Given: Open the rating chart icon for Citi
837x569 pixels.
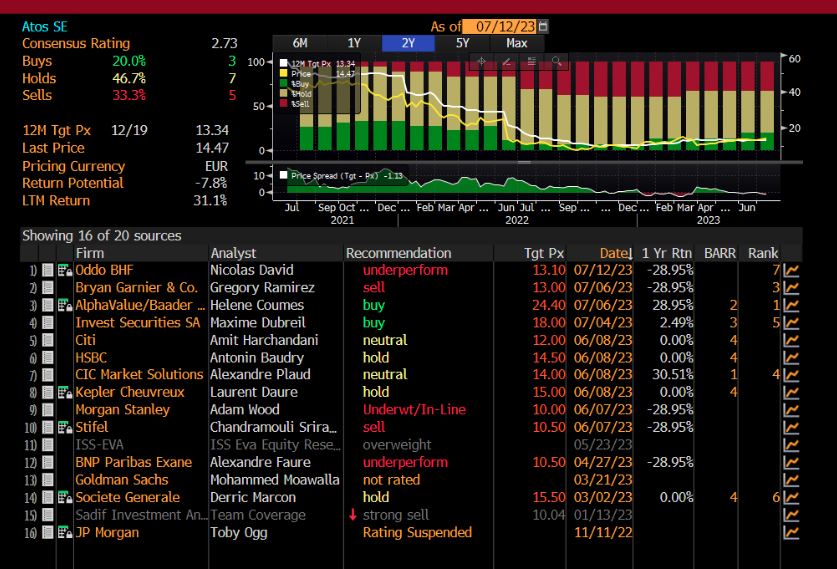Looking at the screenshot, I should pyautogui.click(x=791, y=341).
